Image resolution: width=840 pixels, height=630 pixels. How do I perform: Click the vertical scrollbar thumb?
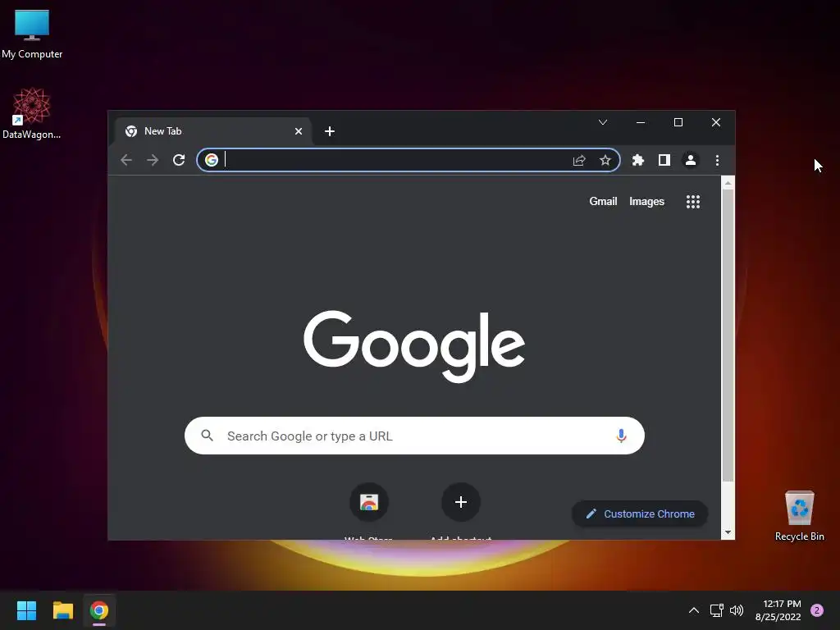pos(728,336)
